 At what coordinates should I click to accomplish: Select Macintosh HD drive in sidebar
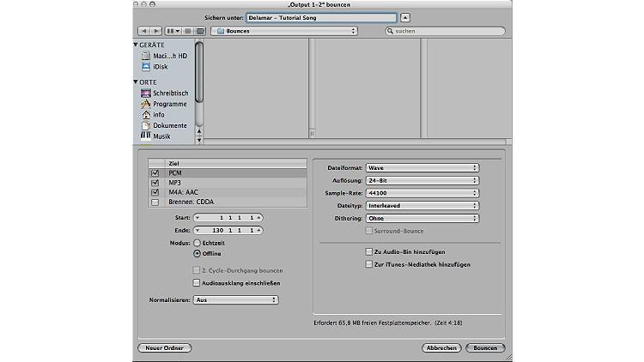(164, 56)
